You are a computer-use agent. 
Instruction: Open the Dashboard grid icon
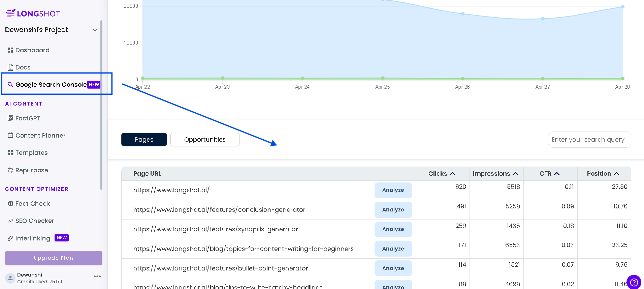pos(10,50)
